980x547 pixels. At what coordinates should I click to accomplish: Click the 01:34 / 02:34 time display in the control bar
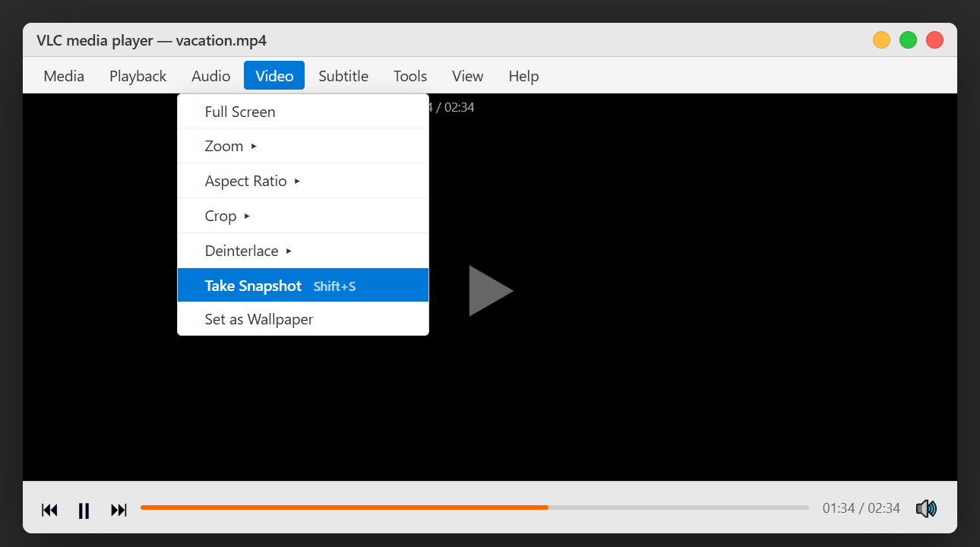pos(861,508)
